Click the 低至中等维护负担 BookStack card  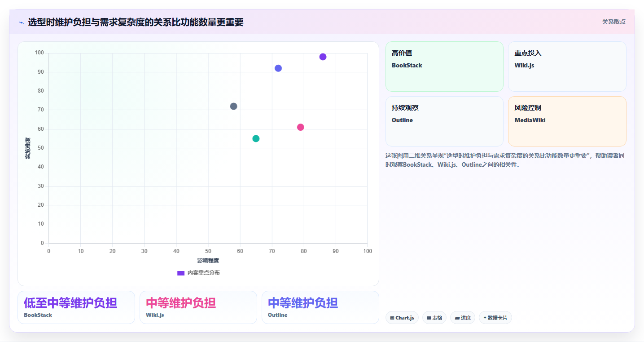(x=76, y=307)
